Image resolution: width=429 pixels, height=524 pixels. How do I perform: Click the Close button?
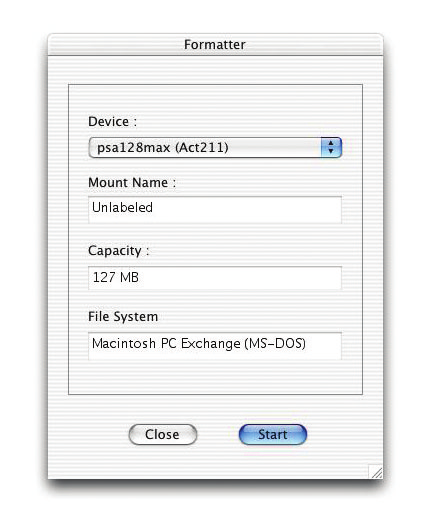tap(163, 434)
